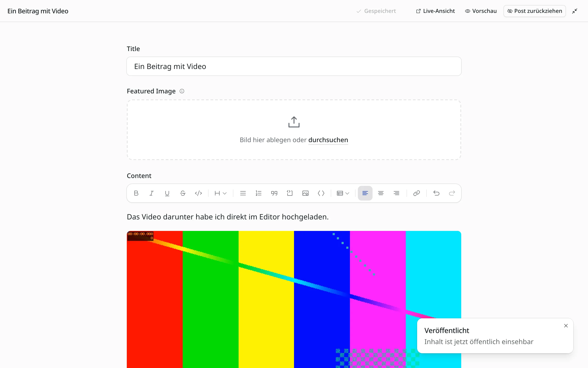Open the heading level dropdown
Viewport: 588px width, 368px height.
(x=220, y=193)
